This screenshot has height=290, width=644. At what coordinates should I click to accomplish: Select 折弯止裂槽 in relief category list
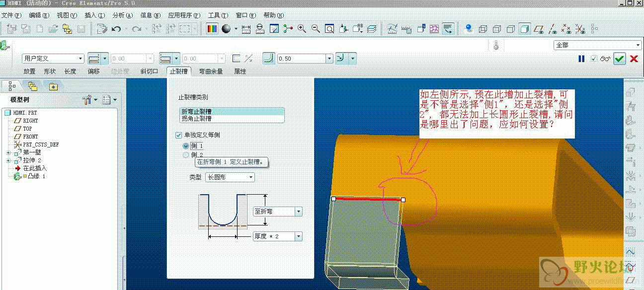pos(232,112)
